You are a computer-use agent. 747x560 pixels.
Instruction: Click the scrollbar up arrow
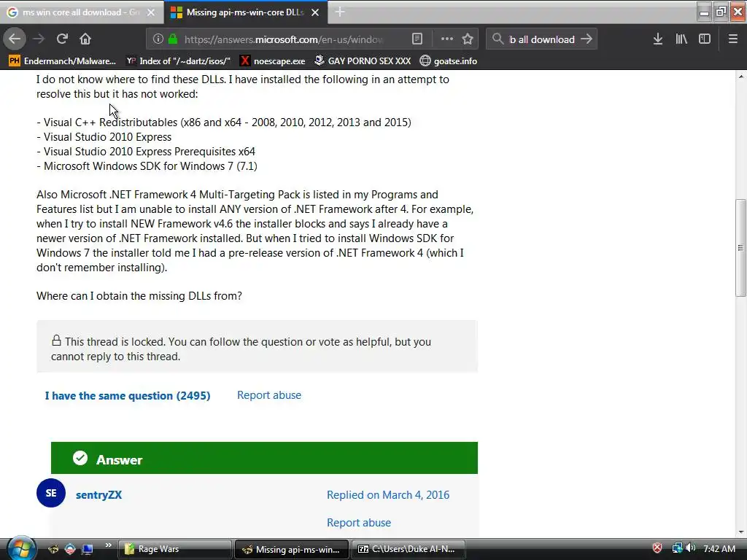pos(741,76)
